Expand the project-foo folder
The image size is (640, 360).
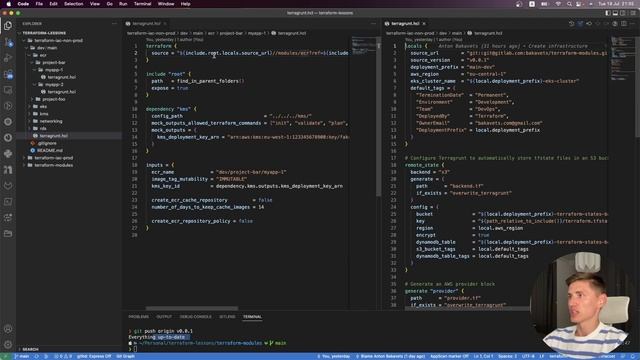coord(53,99)
